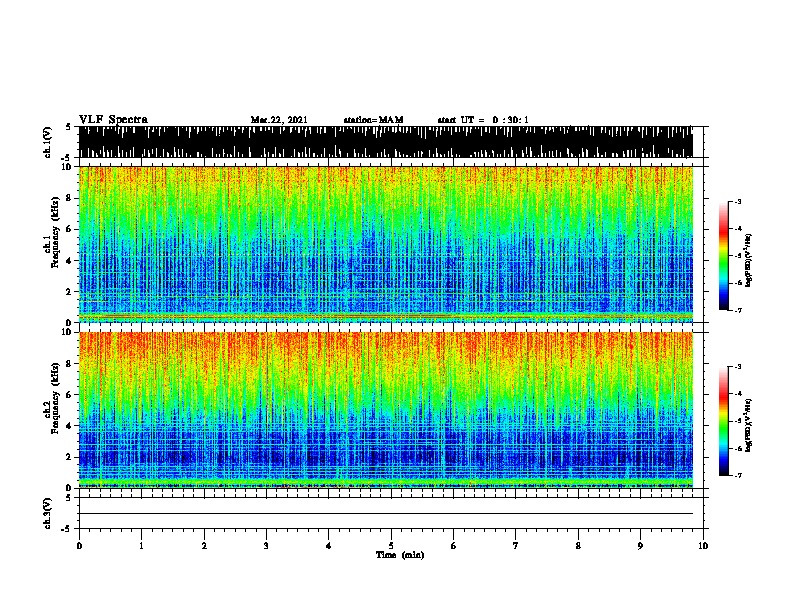792x612 pixels.
Task: Click the "10" tick label ending the time axis
Action: 703,546
